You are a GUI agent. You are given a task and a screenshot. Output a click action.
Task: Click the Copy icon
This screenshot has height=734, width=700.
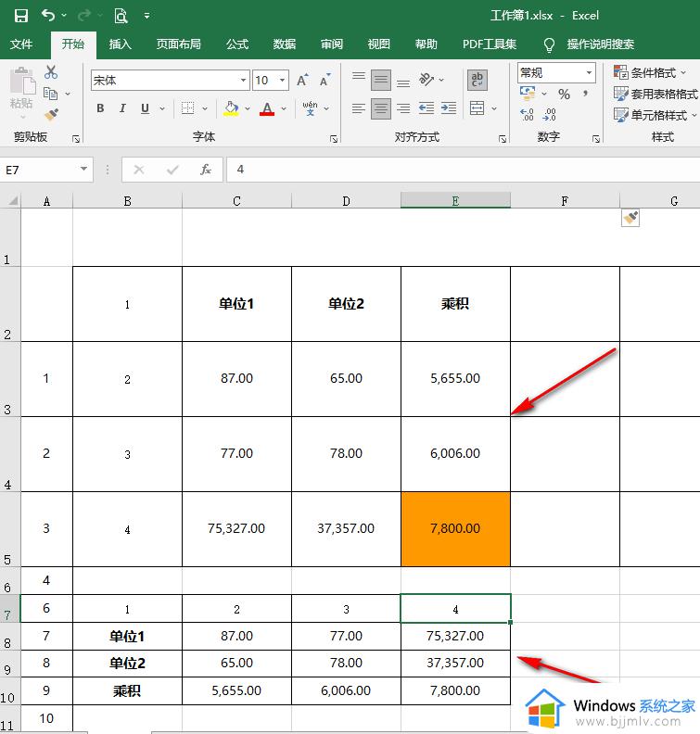pyautogui.click(x=51, y=94)
